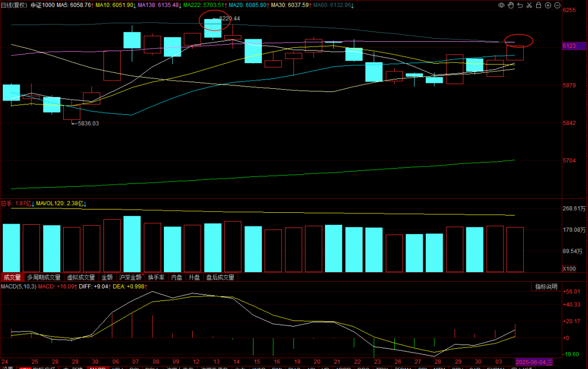588x369 pixels.
Task: Click the +56.01 MACD axis label
Action: [572, 291]
